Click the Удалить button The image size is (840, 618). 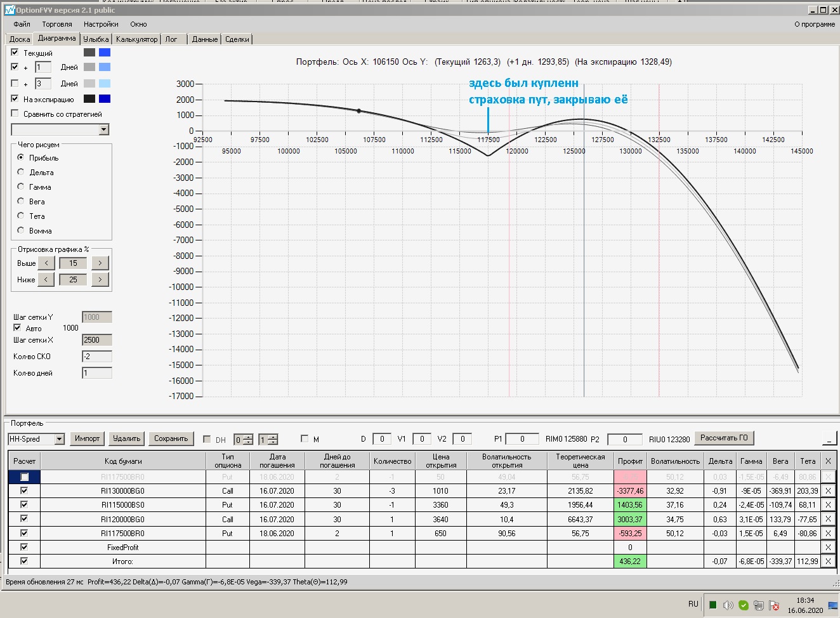pos(127,438)
